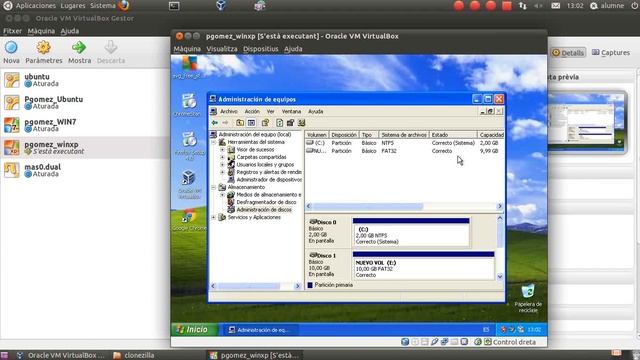Click the up-one-level folder toolbar icon
640x360 pixels.
(240, 123)
